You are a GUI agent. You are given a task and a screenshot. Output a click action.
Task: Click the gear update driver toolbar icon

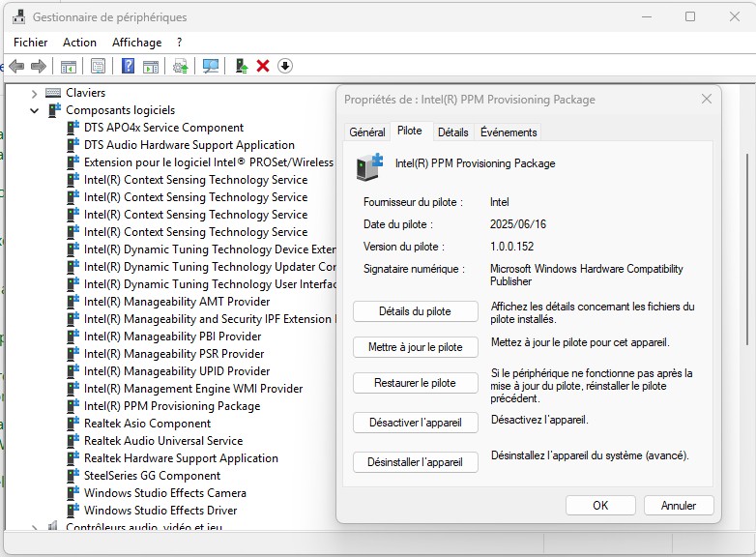click(x=181, y=66)
